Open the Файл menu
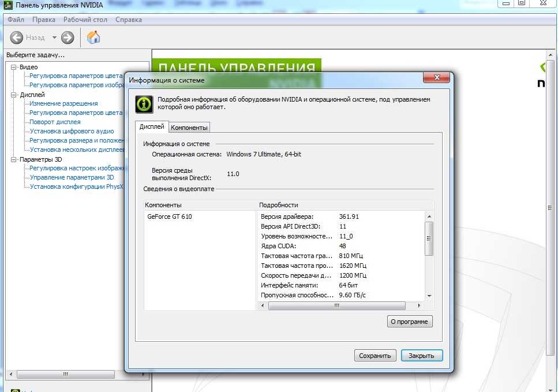The height and width of the screenshot is (392, 558). click(x=16, y=20)
